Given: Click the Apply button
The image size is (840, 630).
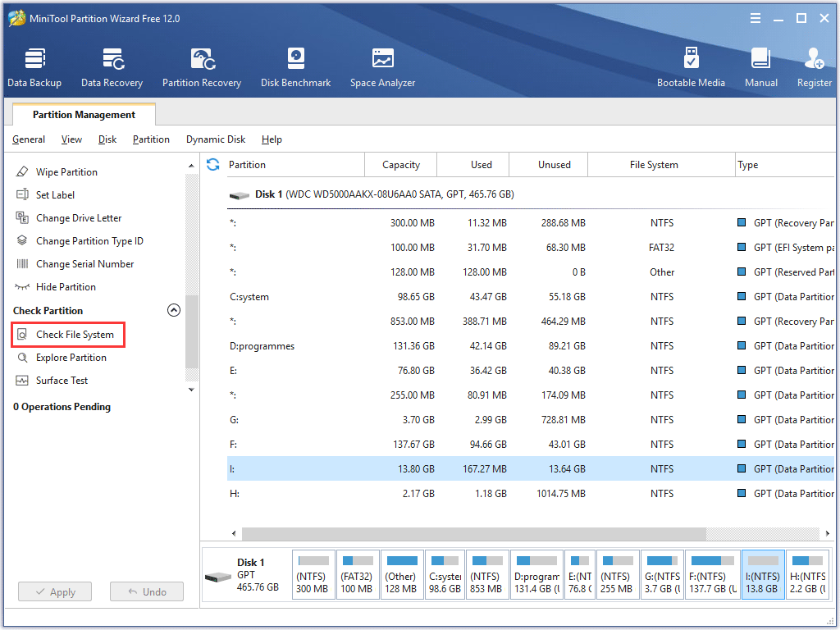Looking at the screenshot, I should tap(55, 592).
